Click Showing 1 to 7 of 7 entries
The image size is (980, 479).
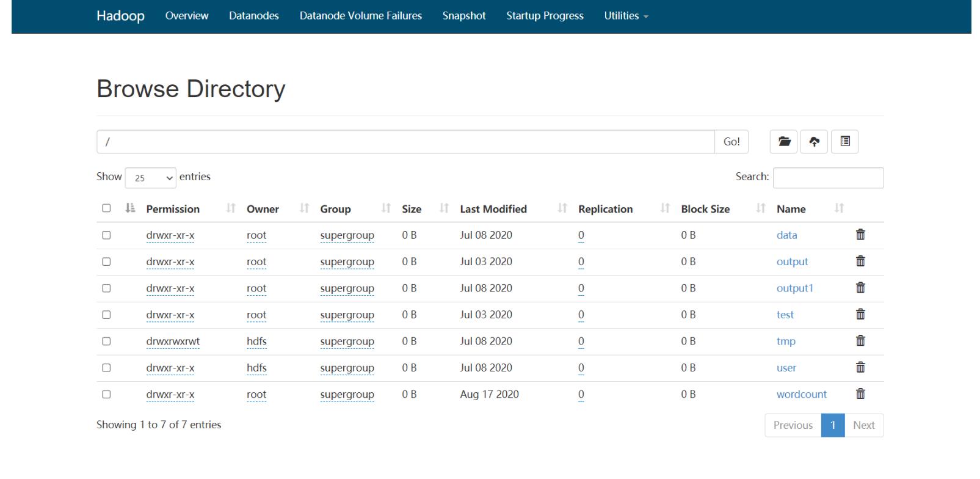click(159, 425)
